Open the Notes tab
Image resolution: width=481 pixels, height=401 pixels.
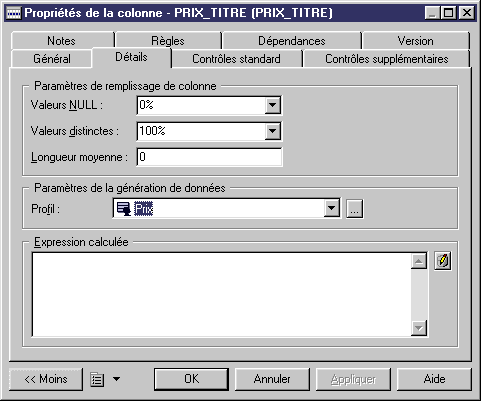click(x=61, y=41)
